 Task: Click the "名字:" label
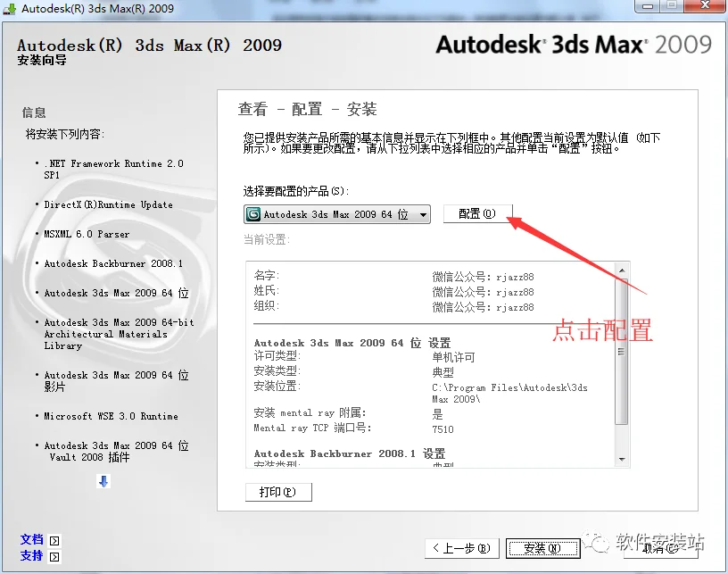[267, 275]
